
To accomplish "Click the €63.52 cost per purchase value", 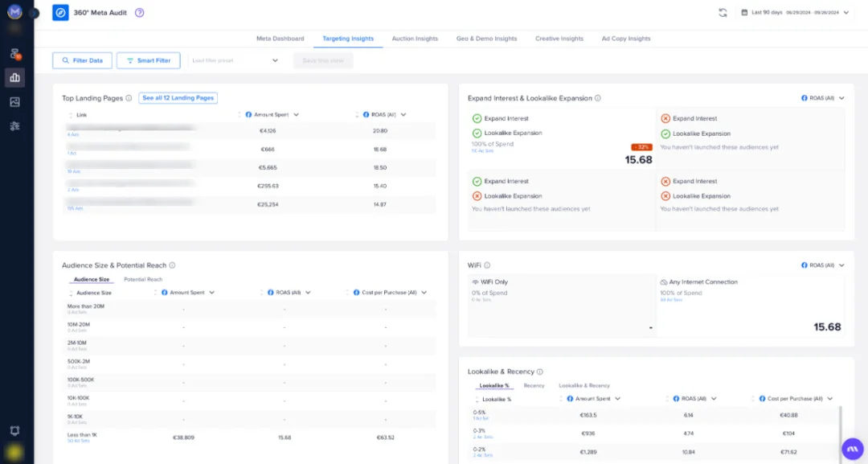I will 385,437.
